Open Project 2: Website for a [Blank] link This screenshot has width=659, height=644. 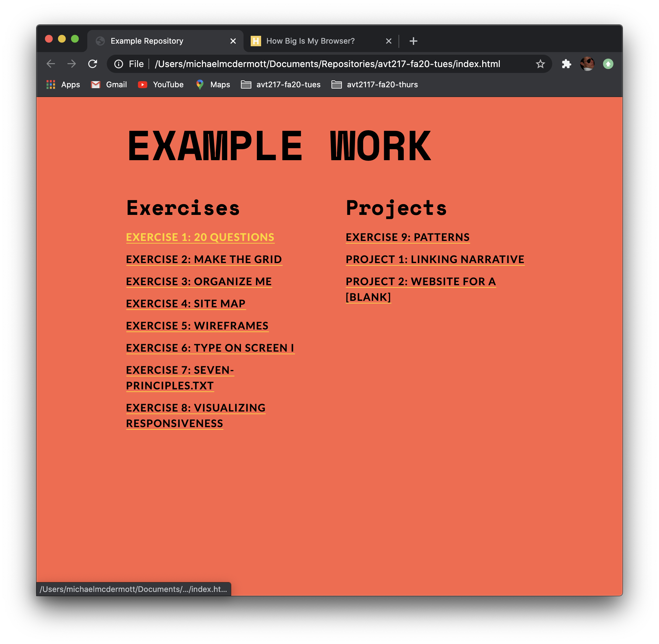421,289
